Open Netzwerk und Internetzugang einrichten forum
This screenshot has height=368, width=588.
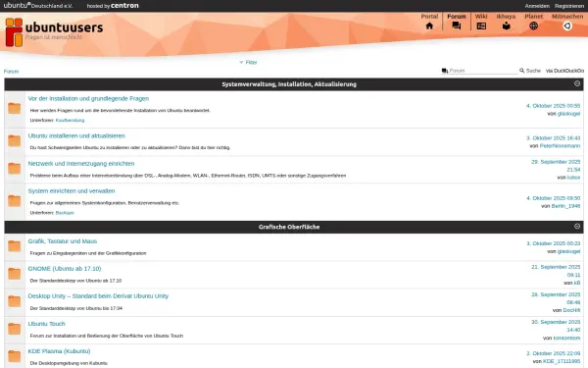click(x=81, y=163)
